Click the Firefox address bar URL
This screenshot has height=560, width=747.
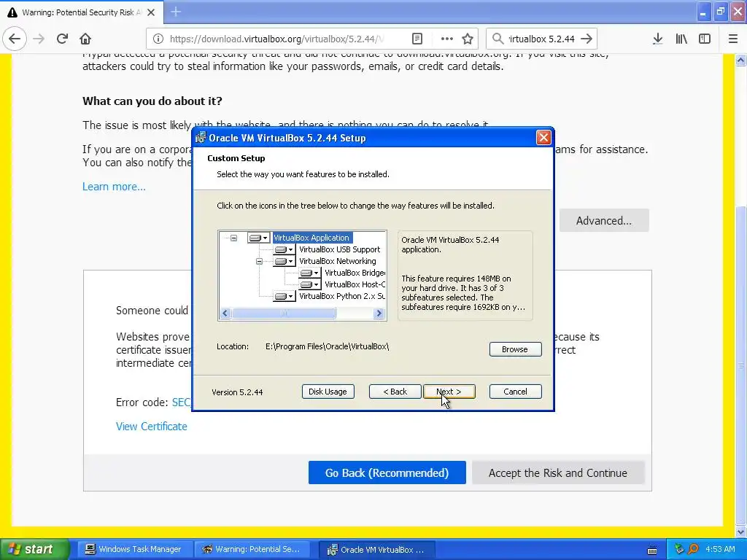click(276, 39)
